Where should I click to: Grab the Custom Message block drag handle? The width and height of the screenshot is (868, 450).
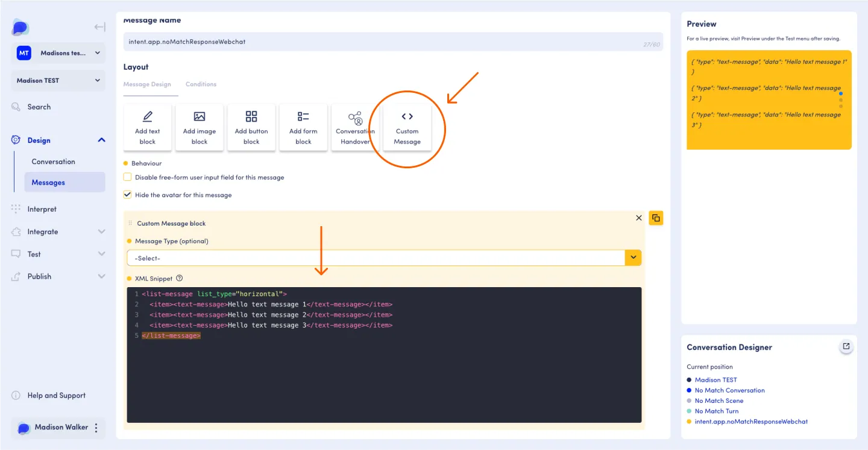(130, 223)
